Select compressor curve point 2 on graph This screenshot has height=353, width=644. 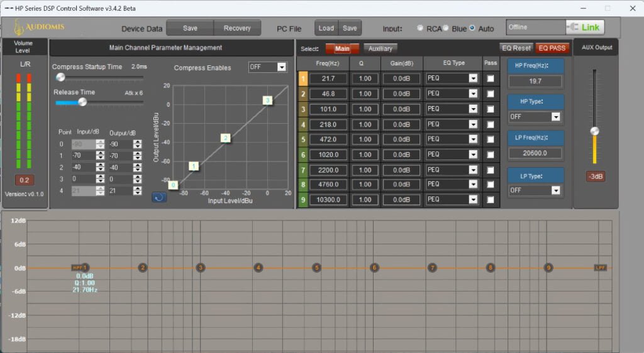coord(226,138)
